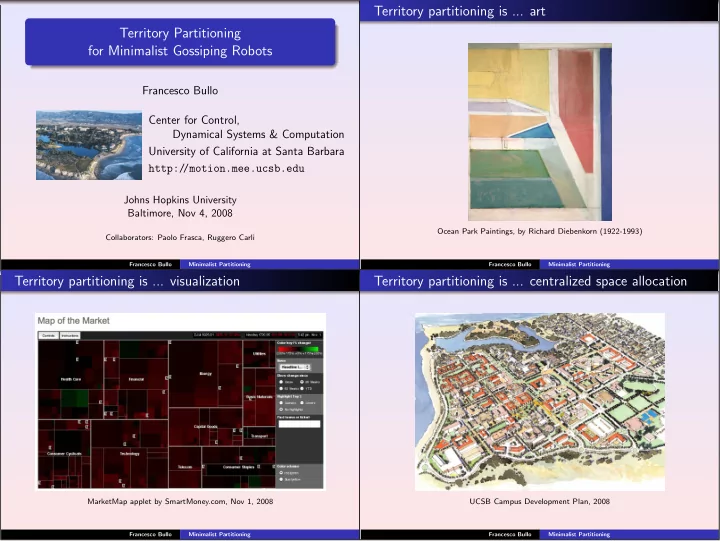
Task: Open the http://motion.mee.ucsb.edu link
Action: [x=226, y=168]
